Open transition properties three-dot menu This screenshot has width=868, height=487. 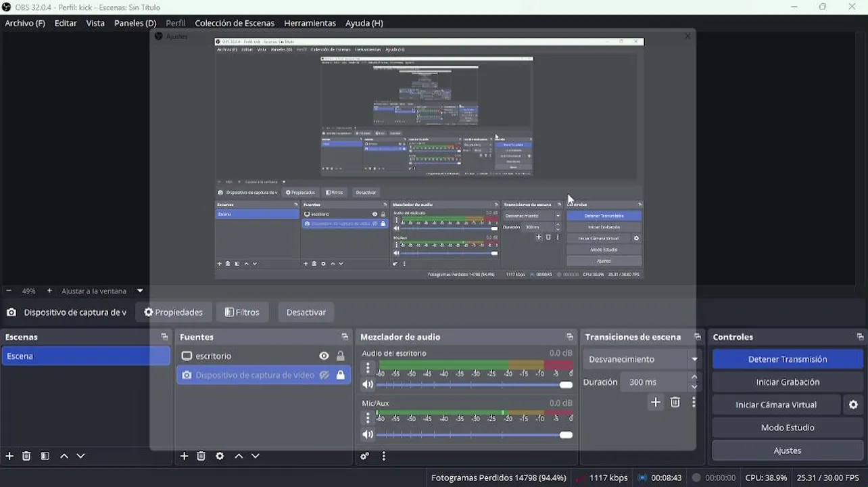click(x=694, y=402)
